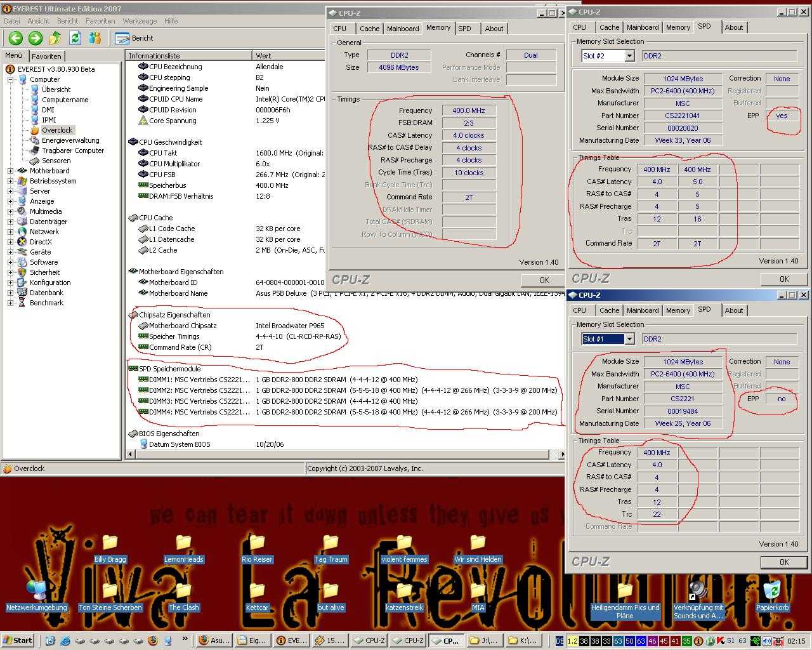Select the DIMM1 SPD module row
The image size is (812, 650).
tap(279, 380)
